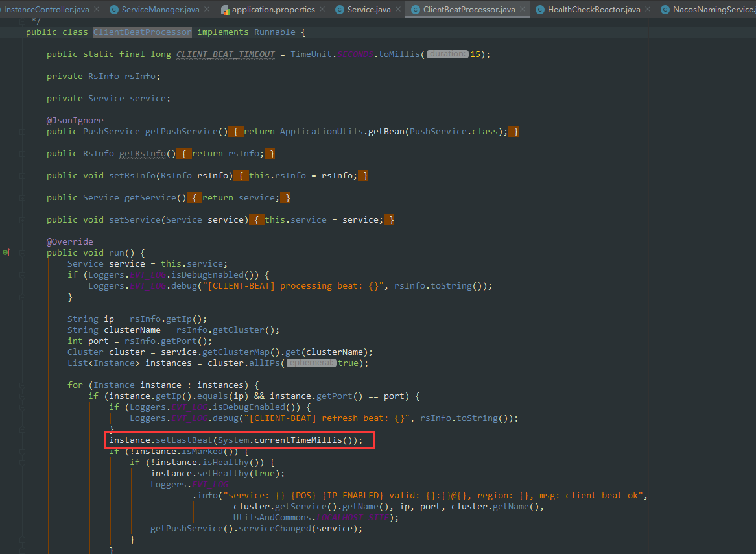Expand setRsInfo() using its gutter fold marker
Image resolution: width=756 pixels, height=554 pixels.
tap(22, 176)
